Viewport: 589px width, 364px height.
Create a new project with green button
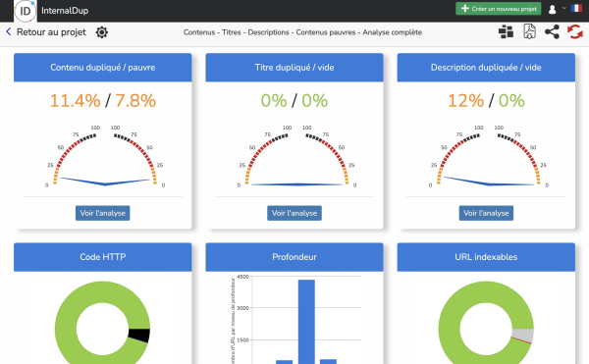pos(499,9)
